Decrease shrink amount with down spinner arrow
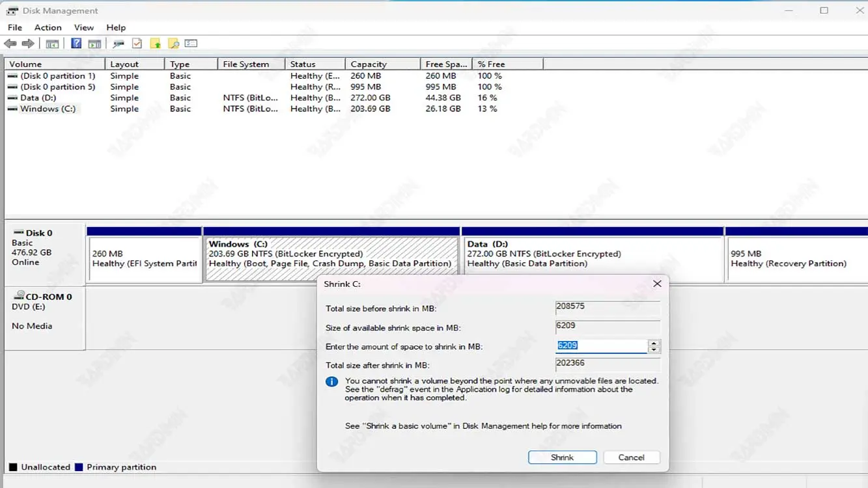868x488 pixels. pos(654,349)
